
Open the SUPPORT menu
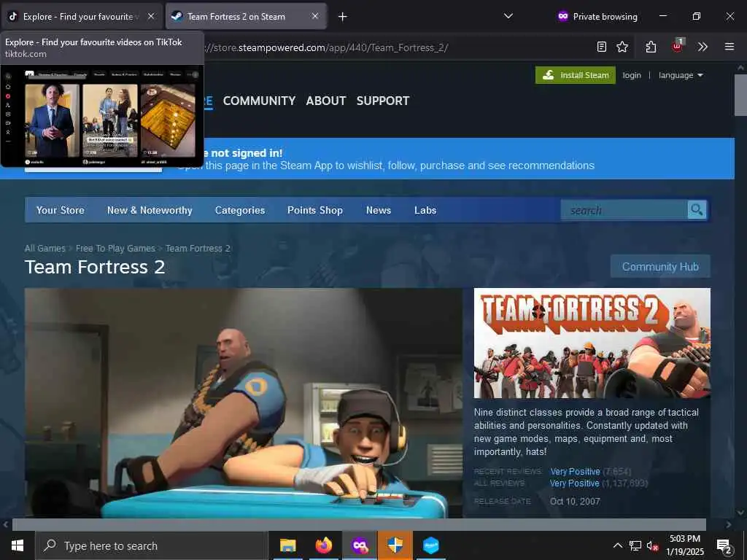coord(383,101)
